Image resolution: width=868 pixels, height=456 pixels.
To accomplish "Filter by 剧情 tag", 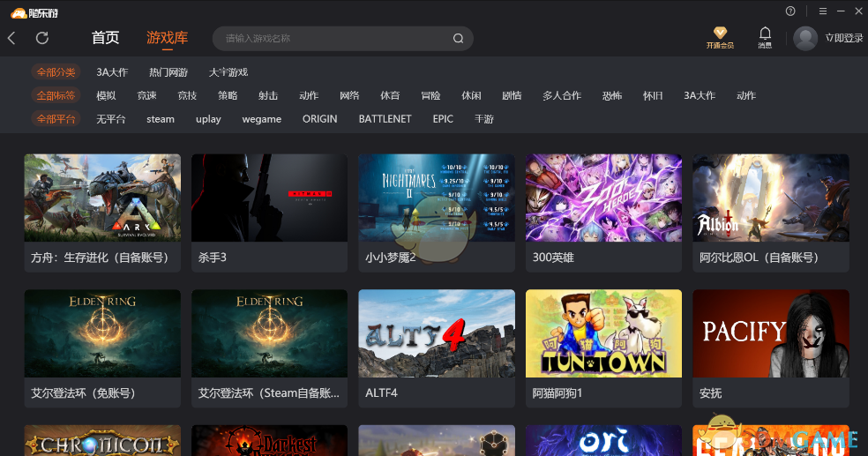I will coord(512,96).
